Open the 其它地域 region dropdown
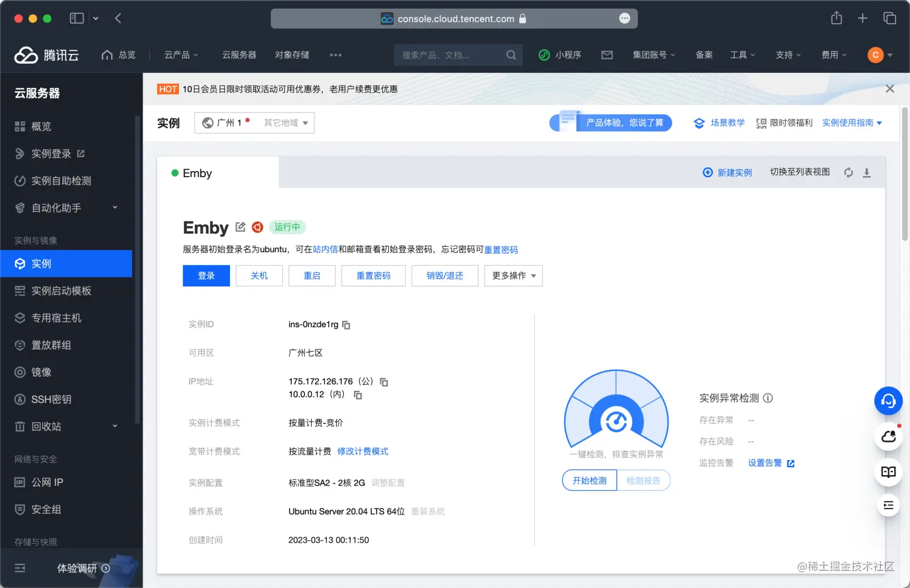 286,123
